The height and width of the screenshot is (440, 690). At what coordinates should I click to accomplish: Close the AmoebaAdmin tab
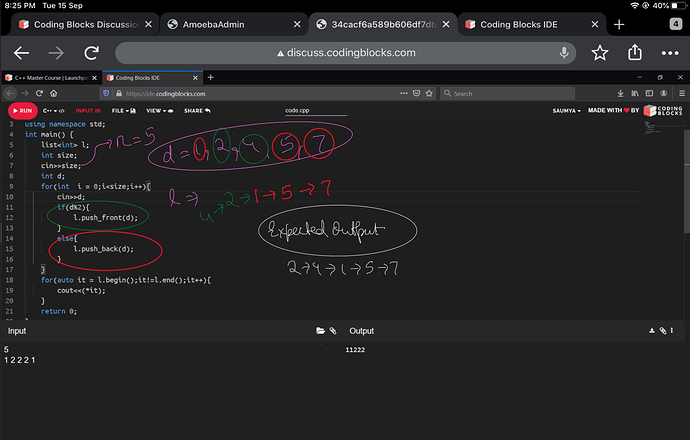[x=297, y=25]
